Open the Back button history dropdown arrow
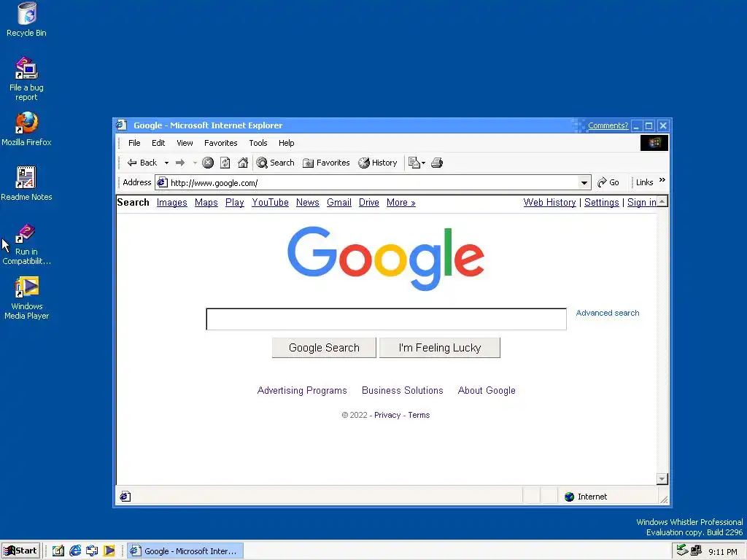This screenshot has height=560, width=747. click(166, 163)
